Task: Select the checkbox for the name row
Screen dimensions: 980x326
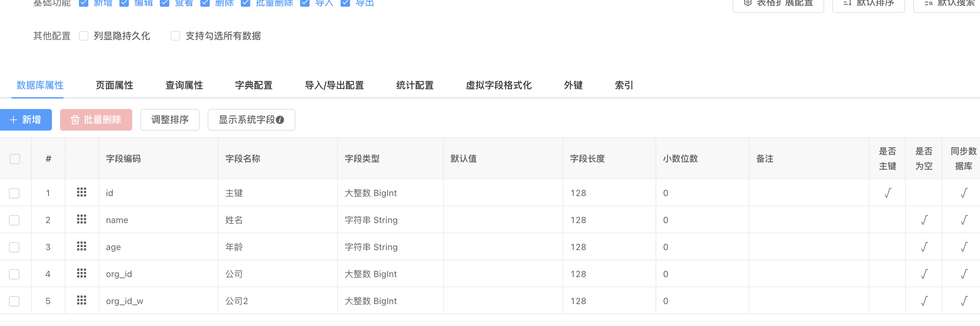Action: (x=15, y=220)
